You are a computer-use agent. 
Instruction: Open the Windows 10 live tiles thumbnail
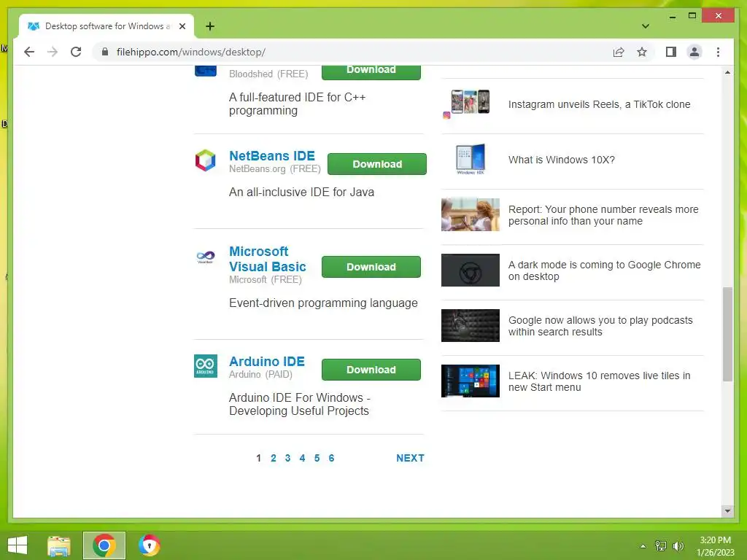(471, 381)
